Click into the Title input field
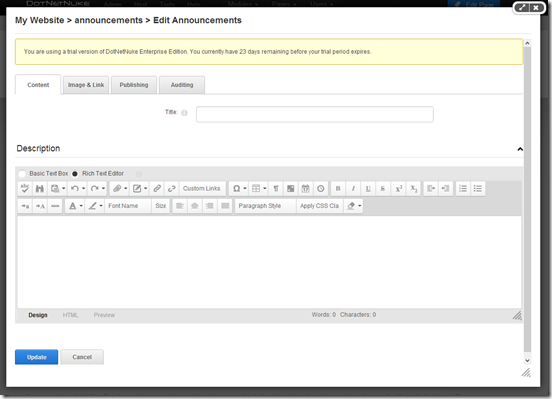 315,114
